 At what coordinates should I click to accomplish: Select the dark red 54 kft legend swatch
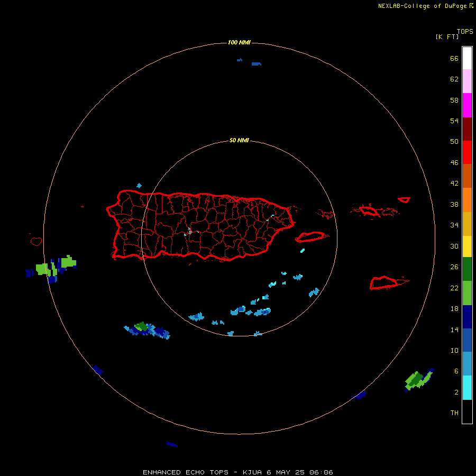click(467, 129)
